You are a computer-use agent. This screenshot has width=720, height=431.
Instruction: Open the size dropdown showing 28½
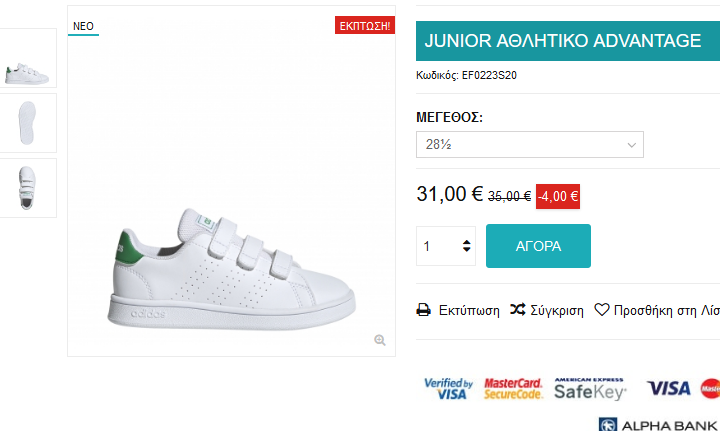529,145
